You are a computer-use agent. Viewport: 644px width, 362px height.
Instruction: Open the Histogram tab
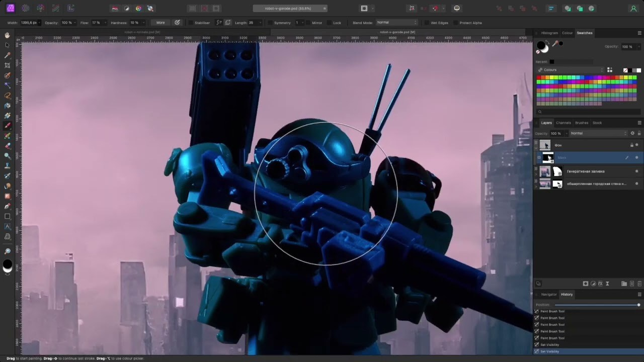(x=549, y=33)
